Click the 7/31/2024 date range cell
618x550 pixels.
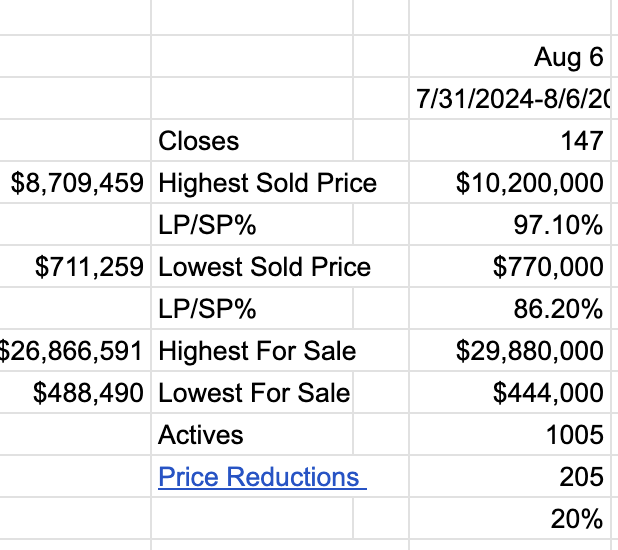(512, 99)
